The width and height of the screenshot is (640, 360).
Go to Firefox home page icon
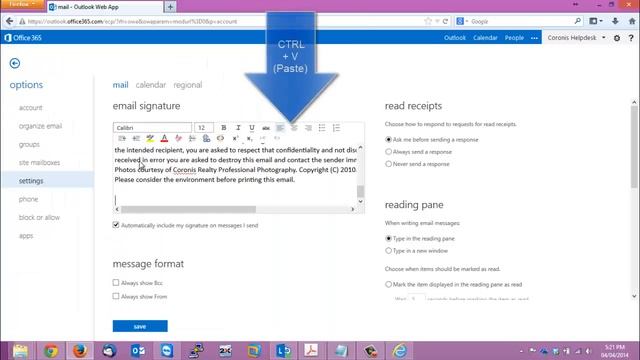coord(632,21)
